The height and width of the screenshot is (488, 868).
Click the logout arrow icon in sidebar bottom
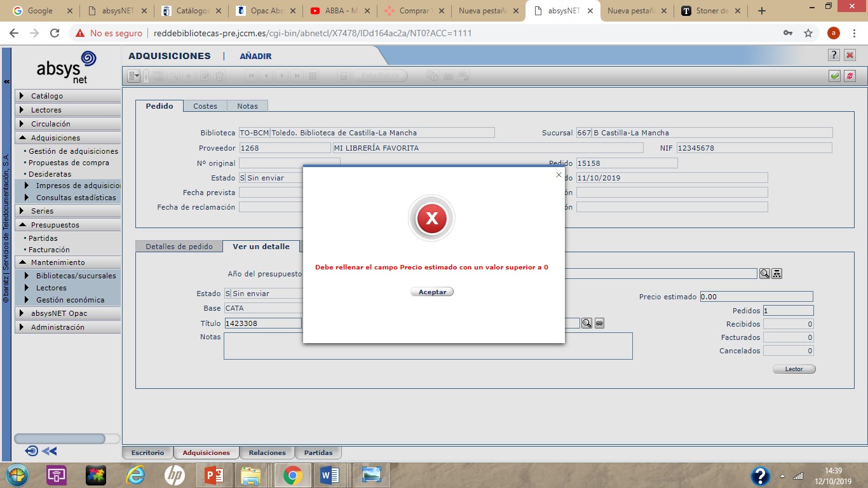coord(31,451)
